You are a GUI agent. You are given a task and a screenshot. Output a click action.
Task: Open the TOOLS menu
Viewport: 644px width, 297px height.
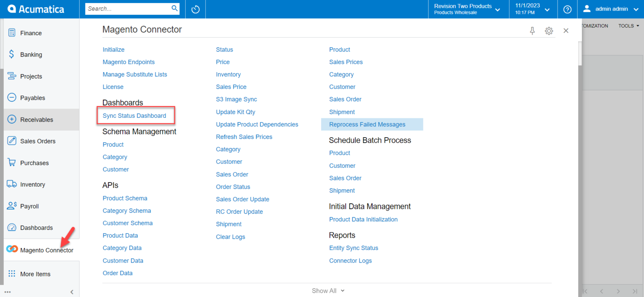click(x=628, y=26)
